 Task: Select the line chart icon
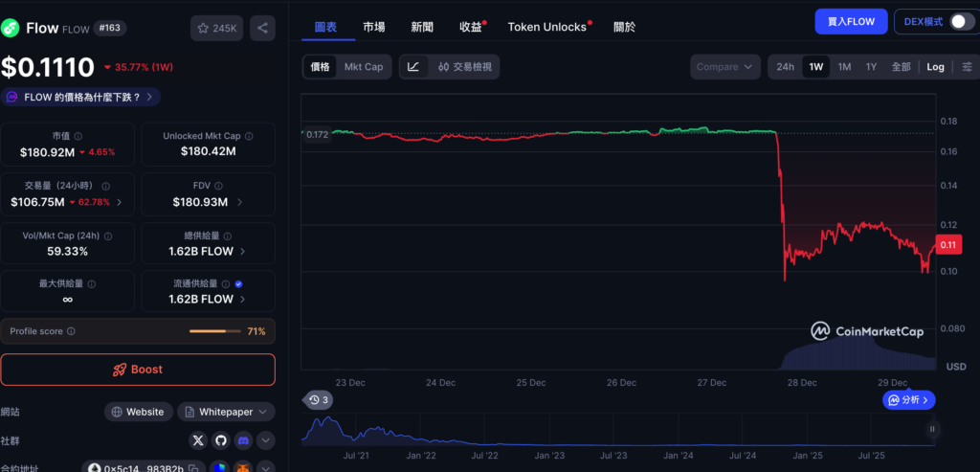click(413, 67)
